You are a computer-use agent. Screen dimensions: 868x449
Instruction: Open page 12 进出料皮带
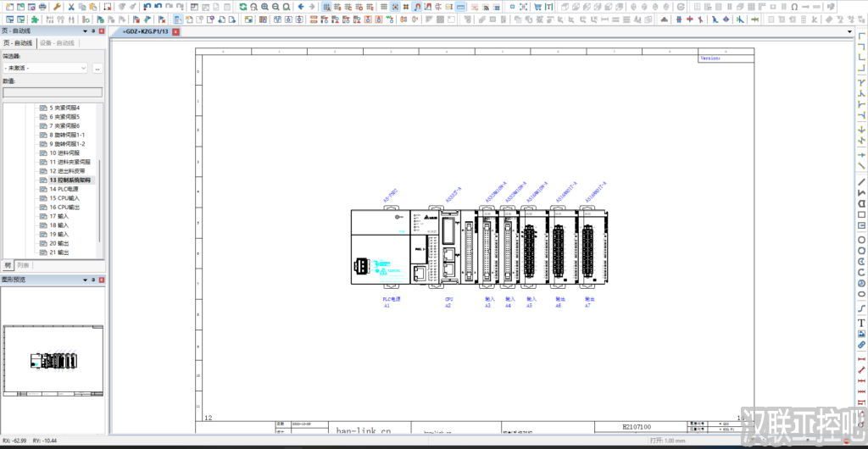click(67, 171)
